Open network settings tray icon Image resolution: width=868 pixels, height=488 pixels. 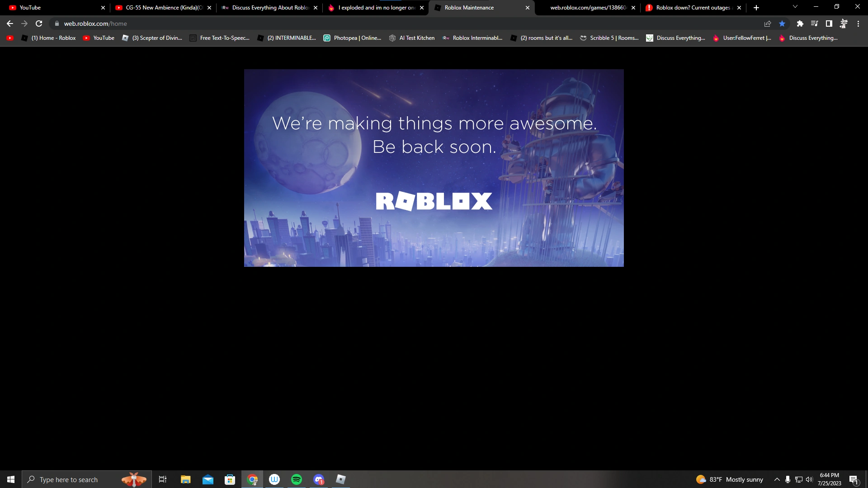pyautogui.click(x=799, y=479)
